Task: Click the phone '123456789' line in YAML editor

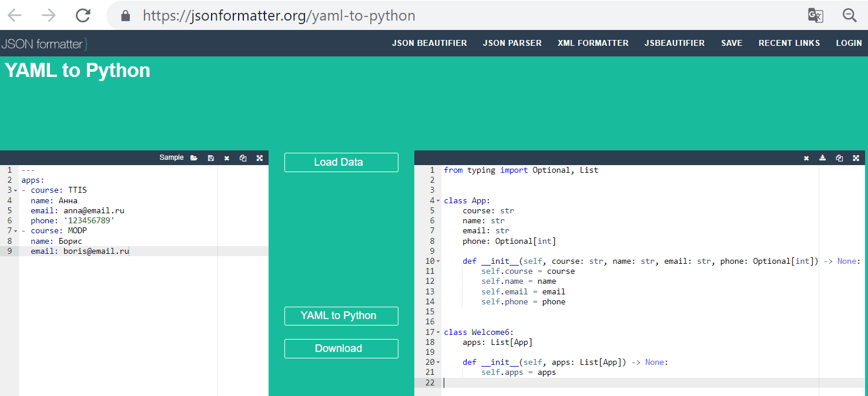Action: click(73, 220)
